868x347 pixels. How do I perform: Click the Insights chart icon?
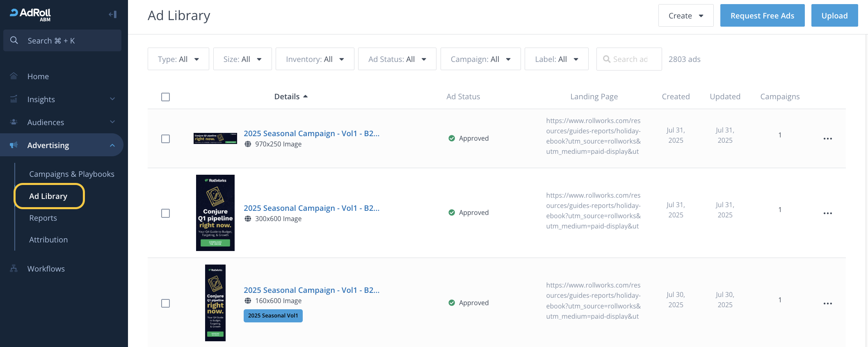coord(14,99)
